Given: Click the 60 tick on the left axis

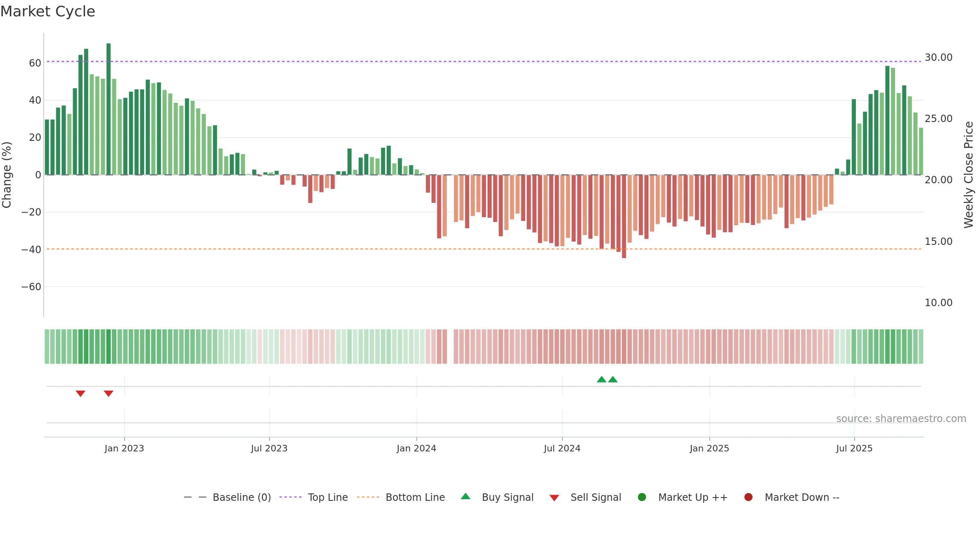Looking at the screenshot, I should point(35,63).
